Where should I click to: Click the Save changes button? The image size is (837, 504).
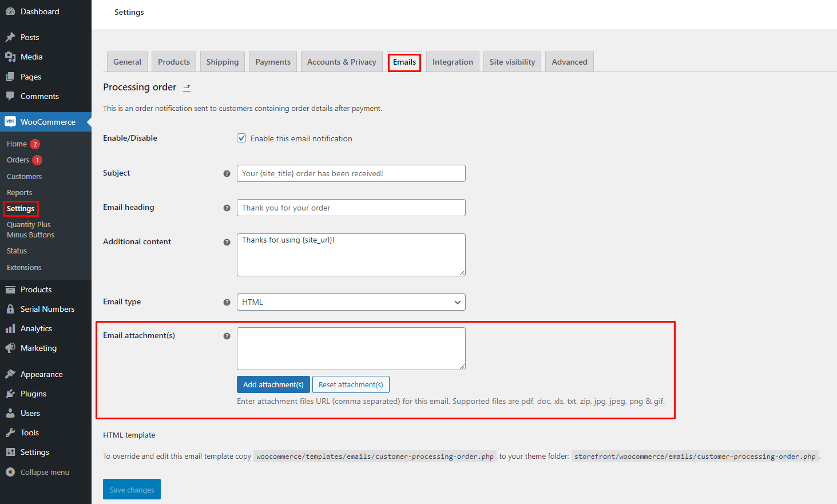tap(132, 489)
